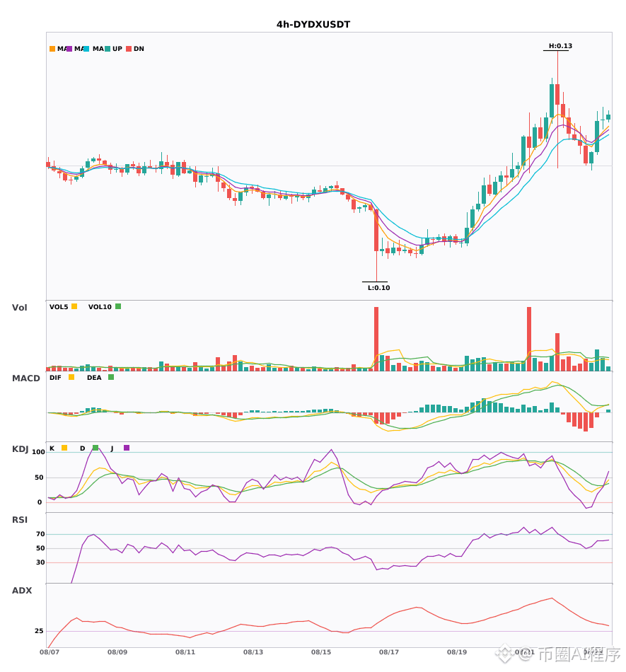Click the DEA legend text
This screenshot has height=672, width=626.
point(94,378)
